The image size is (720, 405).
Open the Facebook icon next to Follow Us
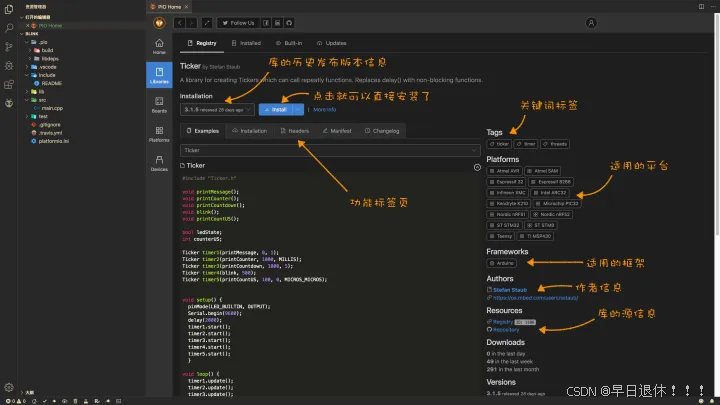(266, 23)
